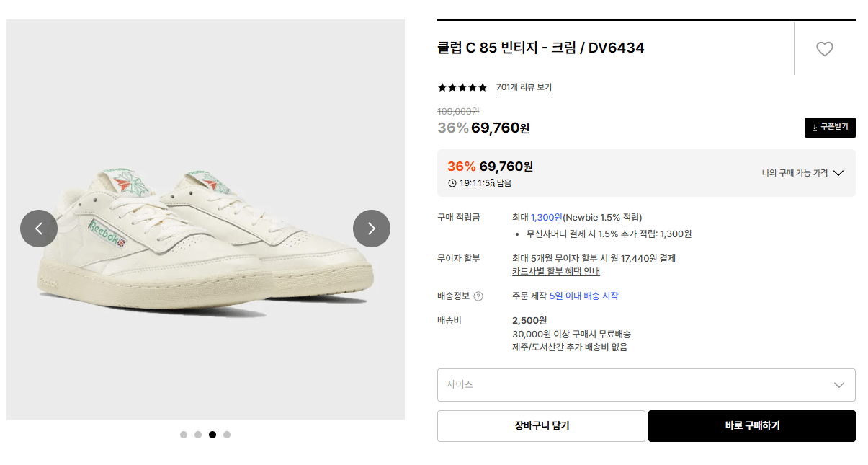Select the second carousel pagination dot

197,435
